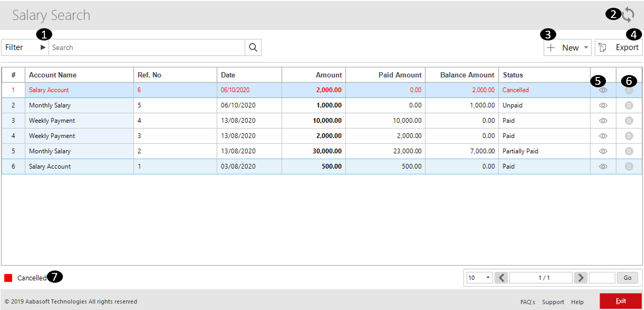Click the red Exit button

621,301
